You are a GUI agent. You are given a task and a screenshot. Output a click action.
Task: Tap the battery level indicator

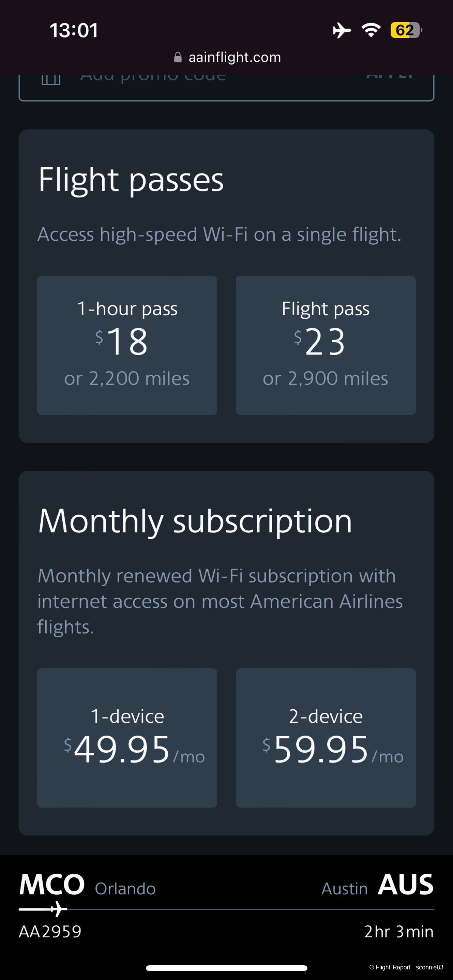coord(405,30)
